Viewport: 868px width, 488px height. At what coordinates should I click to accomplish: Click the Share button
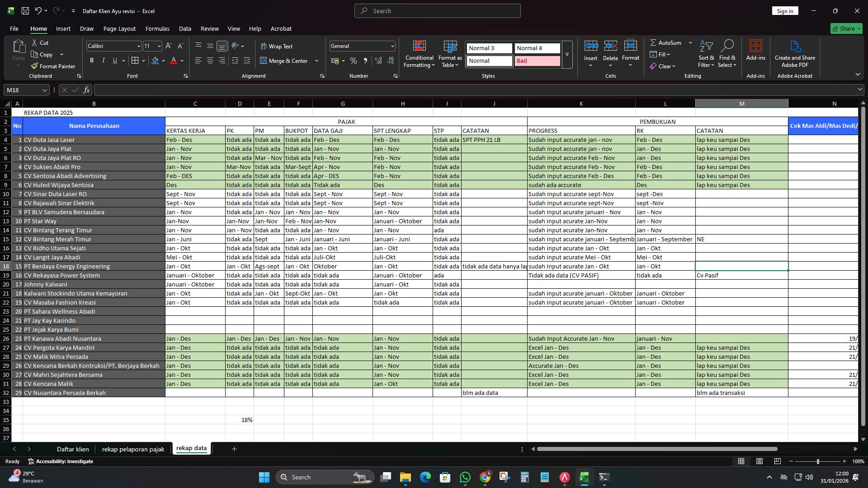tap(846, 28)
